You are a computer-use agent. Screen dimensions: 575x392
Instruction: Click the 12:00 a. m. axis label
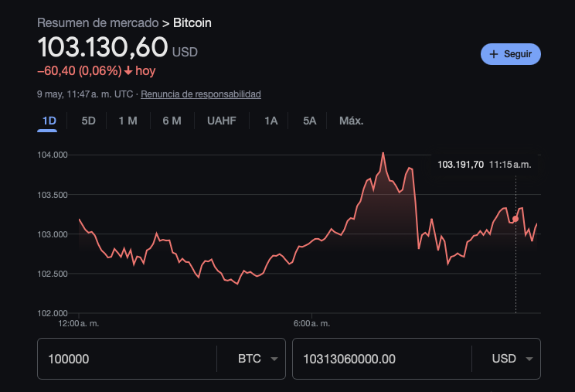coord(79,323)
